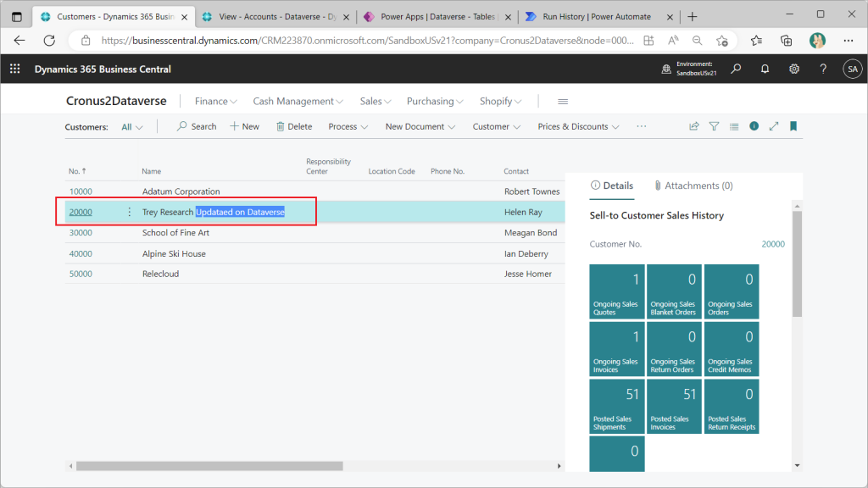The width and height of the screenshot is (868, 488).
Task: Open the Prices & Discounts dropdown
Action: pyautogui.click(x=578, y=127)
